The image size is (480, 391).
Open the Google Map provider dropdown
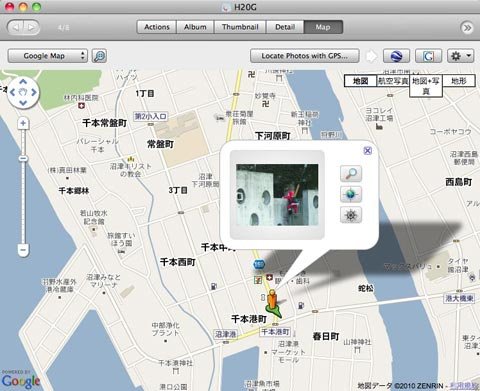tap(47, 56)
